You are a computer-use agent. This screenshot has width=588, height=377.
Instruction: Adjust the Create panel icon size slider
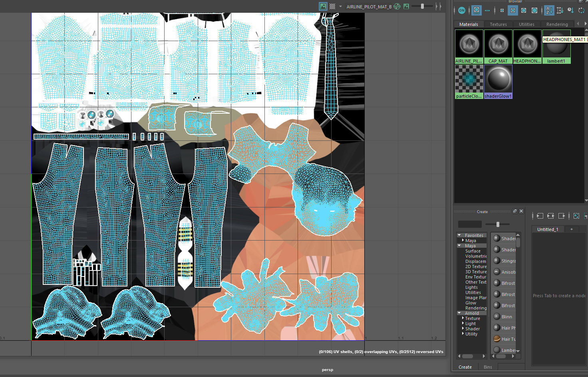coord(498,224)
